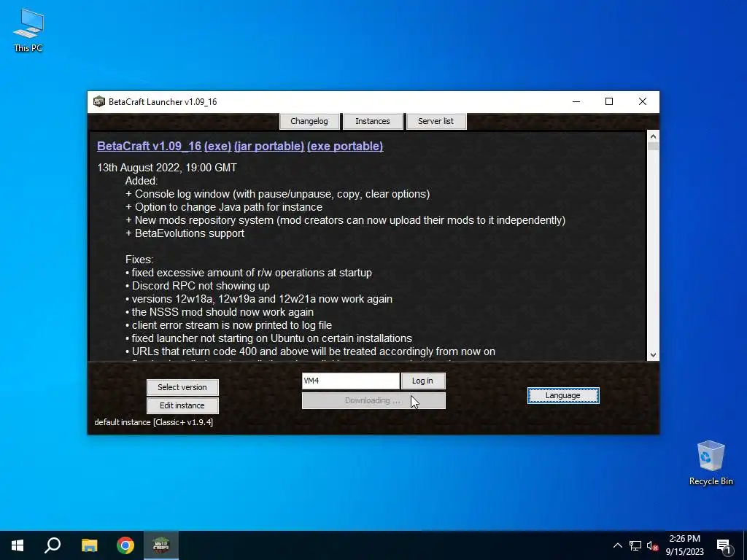The height and width of the screenshot is (560, 747).
Task: Click the "+ BetaEvolutions support" line
Action: 185,233
